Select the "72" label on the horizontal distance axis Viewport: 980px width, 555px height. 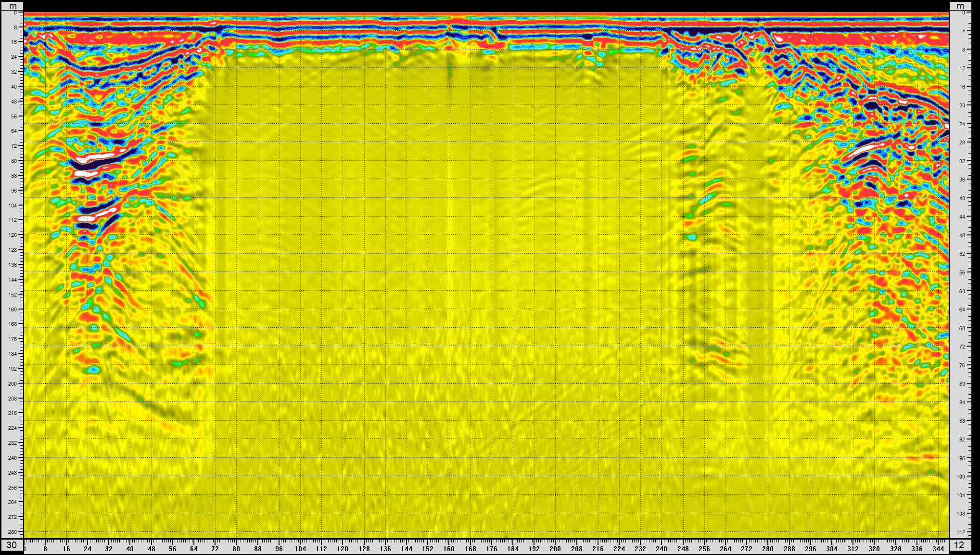pos(215,549)
